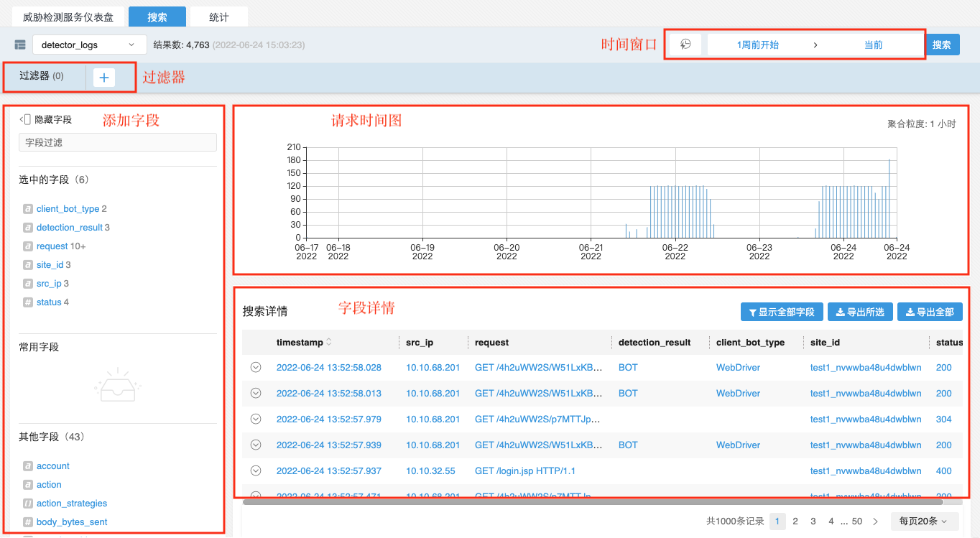Go to page 50 of results

(857, 521)
